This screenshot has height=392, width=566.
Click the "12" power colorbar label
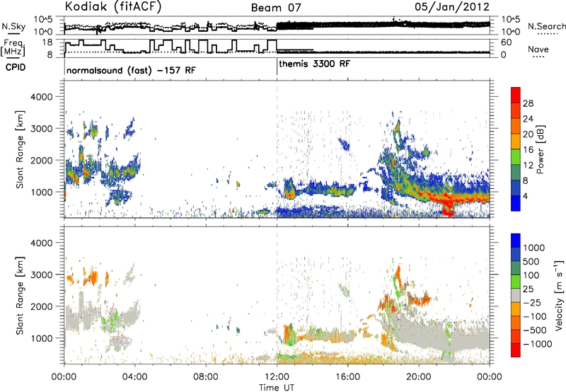pyautogui.click(x=528, y=166)
